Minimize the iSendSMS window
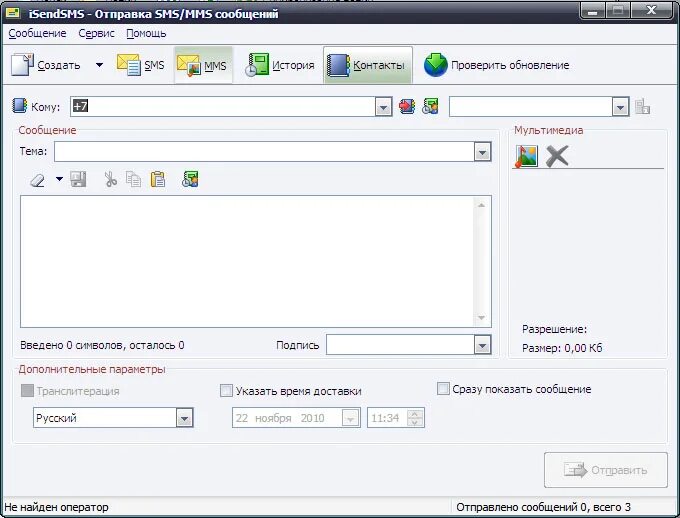Viewport: 680px width, 518px height. 593,11
